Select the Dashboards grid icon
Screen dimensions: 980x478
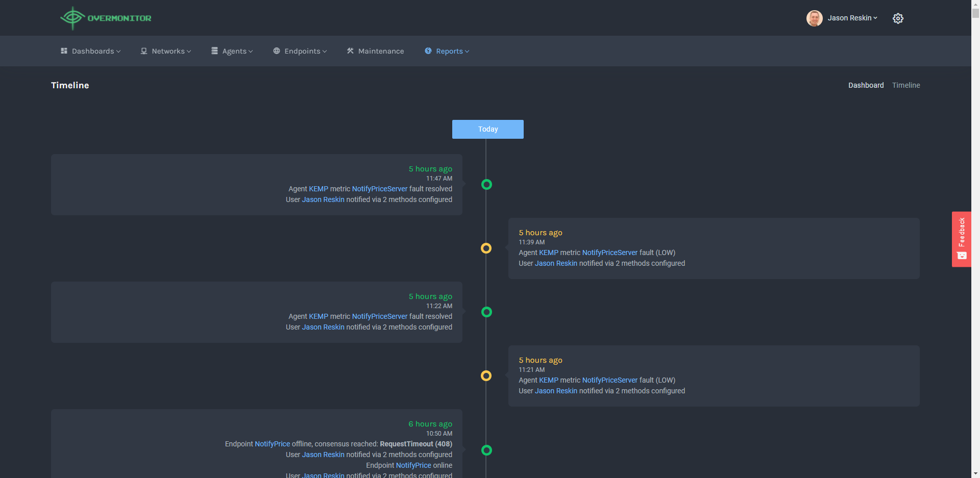(x=63, y=51)
